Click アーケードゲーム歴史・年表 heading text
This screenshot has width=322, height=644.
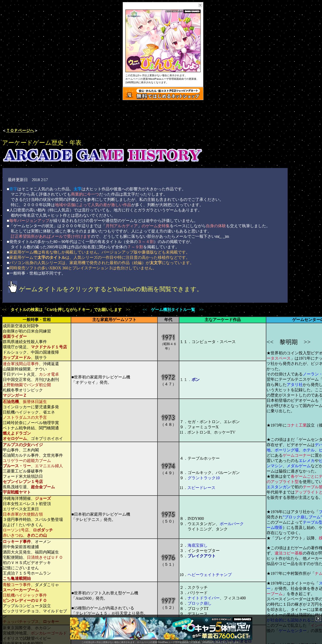click(x=42, y=143)
